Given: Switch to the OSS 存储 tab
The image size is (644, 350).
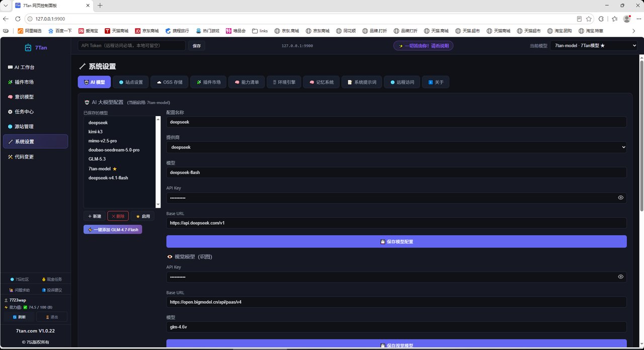Looking at the screenshot, I should coord(170,82).
